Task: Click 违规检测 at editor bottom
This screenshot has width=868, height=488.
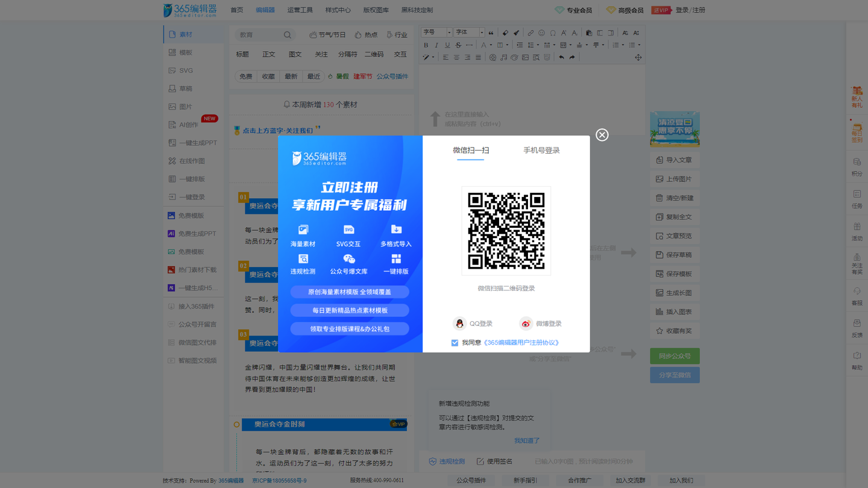Action: coord(447,461)
